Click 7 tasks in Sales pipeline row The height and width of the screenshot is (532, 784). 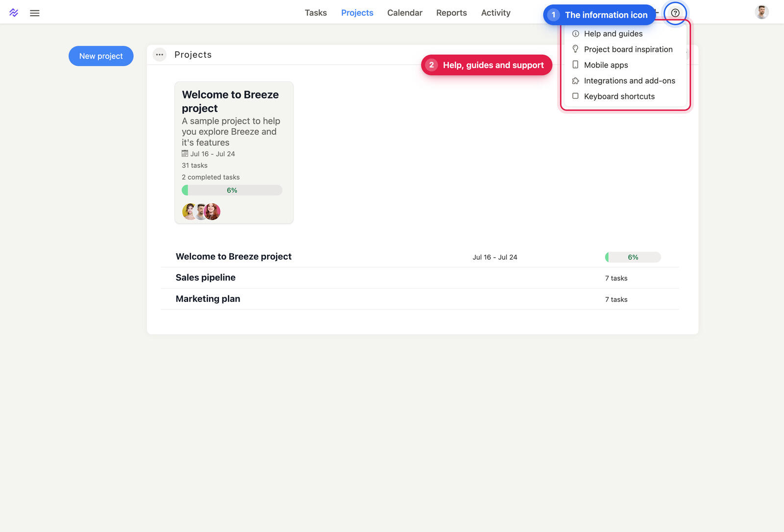click(616, 278)
